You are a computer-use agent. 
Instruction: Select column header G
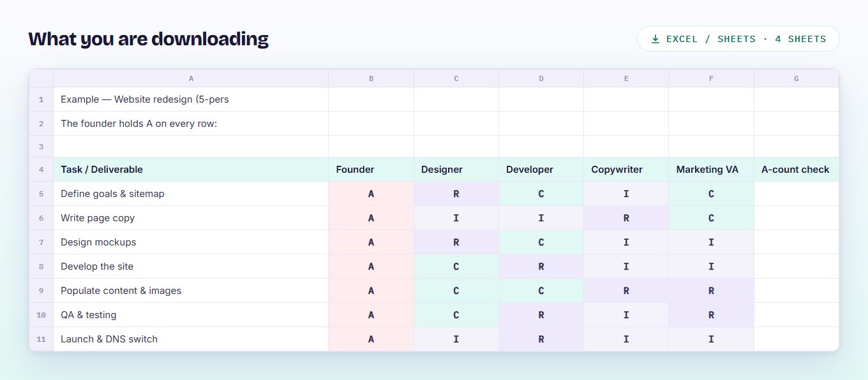click(x=797, y=78)
